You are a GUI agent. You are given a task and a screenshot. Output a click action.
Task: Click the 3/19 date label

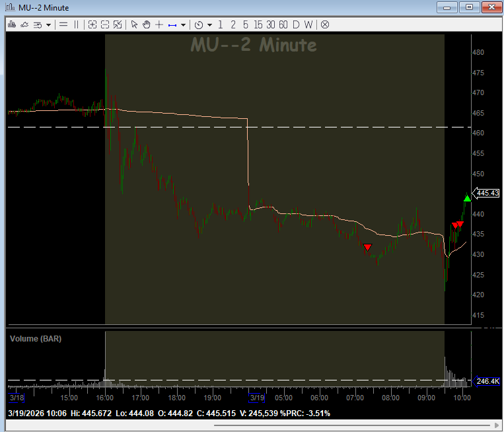(256, 398)
